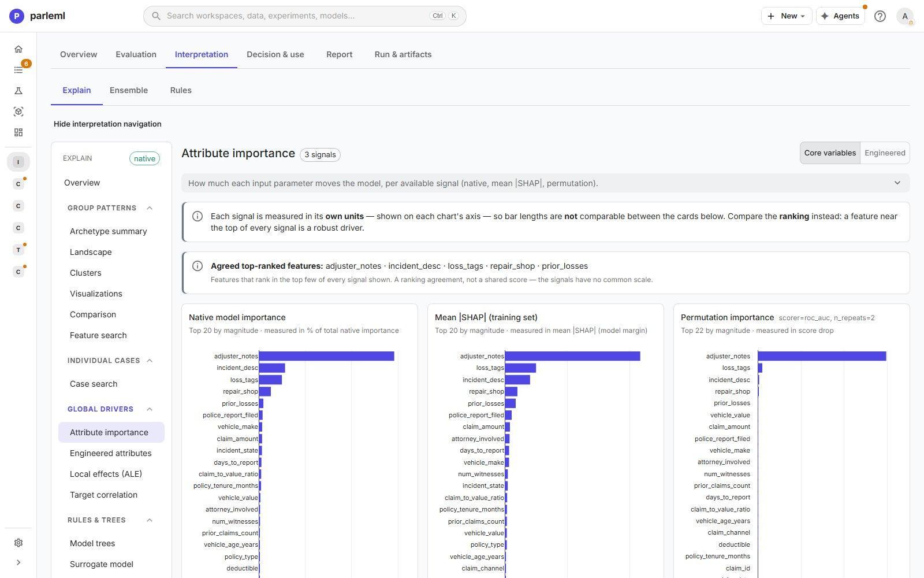This screenshot has width=924, height=578.
Task: Switch to Core variables view
Action: [830, 153]
